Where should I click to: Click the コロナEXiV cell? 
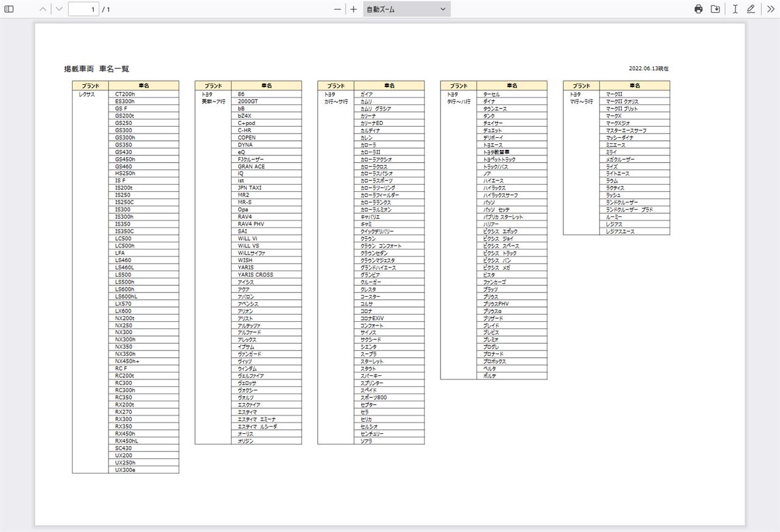pos(389,318)
